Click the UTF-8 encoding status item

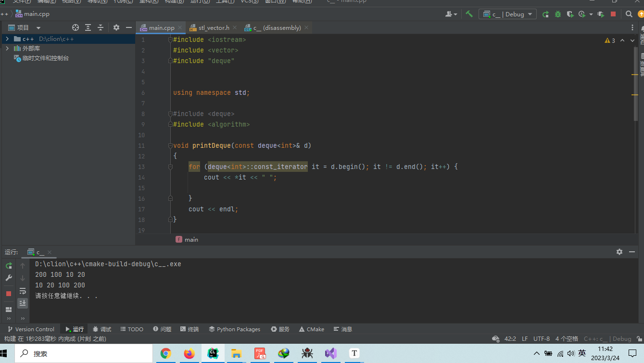pyautogui.click(x=542, y=339)
